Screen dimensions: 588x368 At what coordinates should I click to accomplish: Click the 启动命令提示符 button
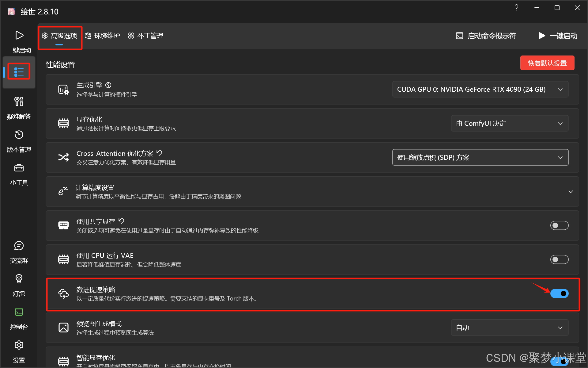(486, 36)
